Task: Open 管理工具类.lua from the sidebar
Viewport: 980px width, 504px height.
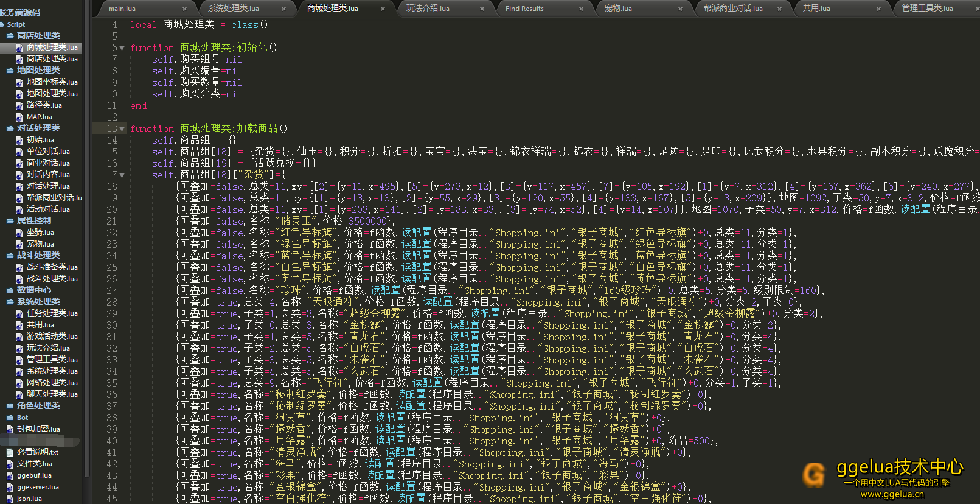Action: tap(52, 360)
